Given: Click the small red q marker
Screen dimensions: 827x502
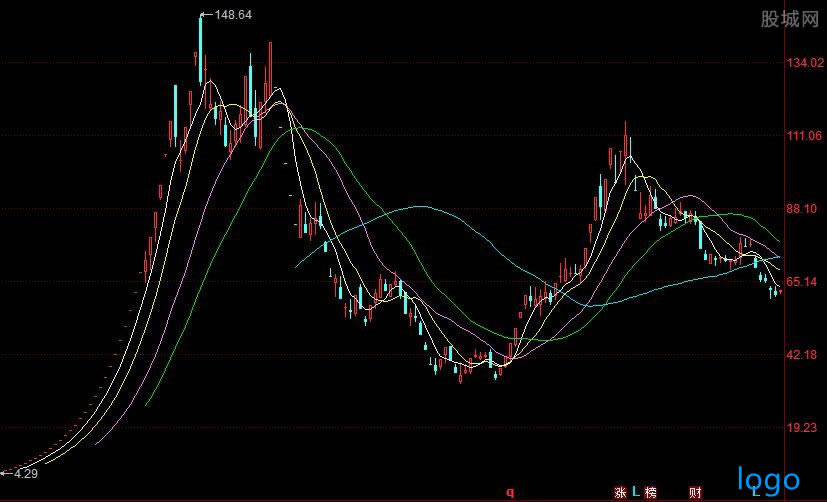Looking at the screenshot, I should [x=509, y=492].
